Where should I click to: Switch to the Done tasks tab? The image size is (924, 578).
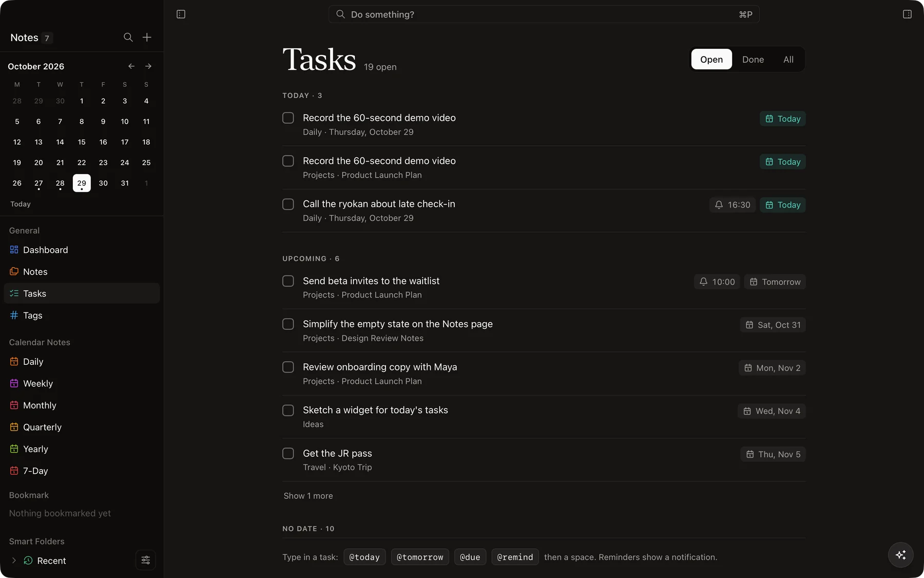[753, 60]
